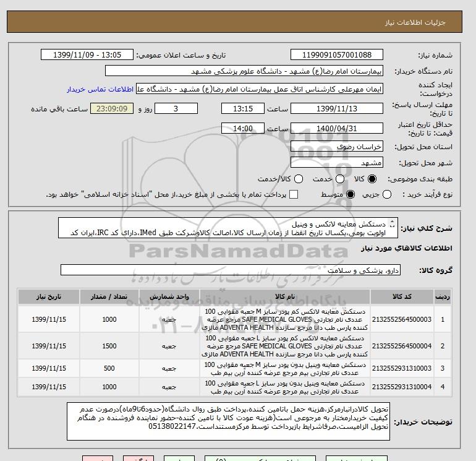Click the response deadline date 1399/11/13

(337, 108)
